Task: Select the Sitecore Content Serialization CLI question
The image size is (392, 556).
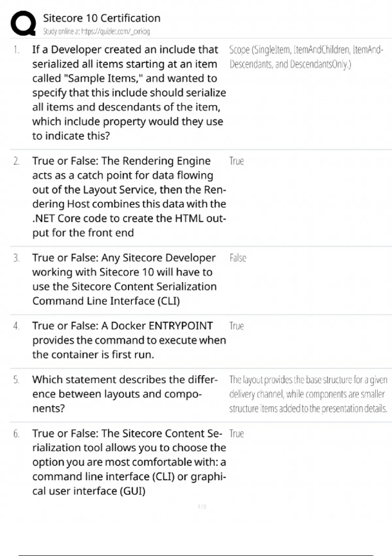Action: (x=124, y=279)
